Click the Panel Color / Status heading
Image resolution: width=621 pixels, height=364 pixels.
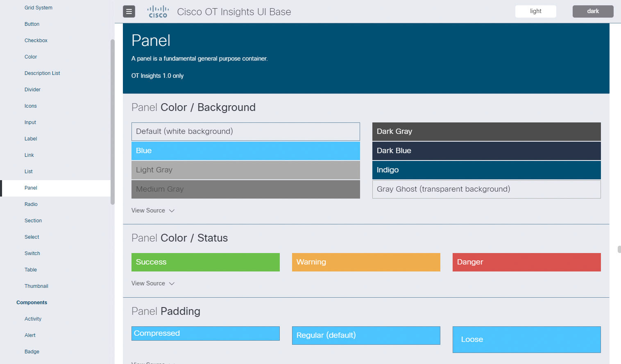tap(179, 238)
